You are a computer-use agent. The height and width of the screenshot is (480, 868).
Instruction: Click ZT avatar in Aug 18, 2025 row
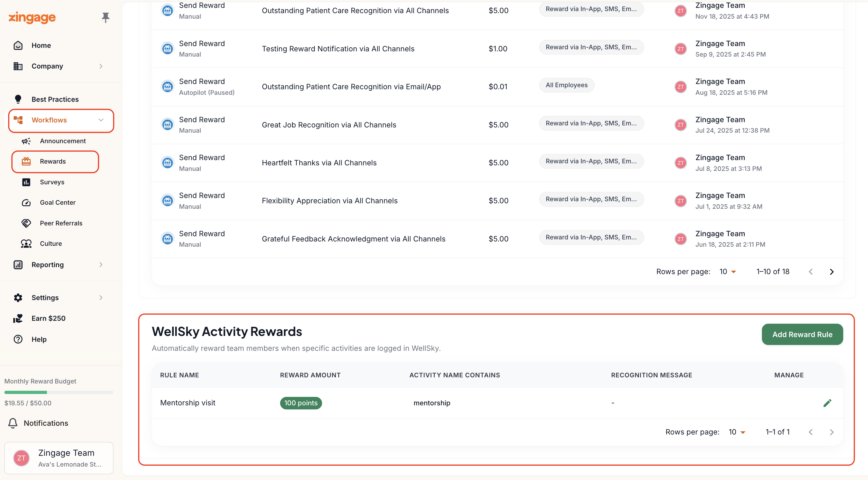(681, 87)
